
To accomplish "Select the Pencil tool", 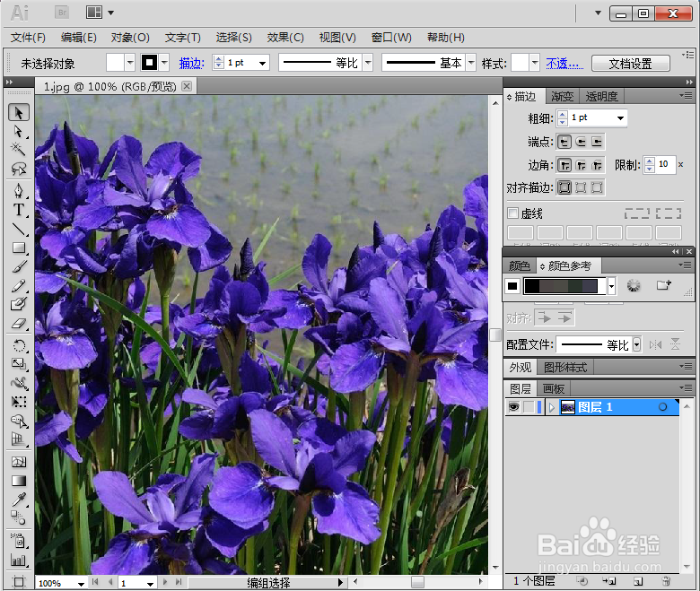I will click(x=19, y=285).
